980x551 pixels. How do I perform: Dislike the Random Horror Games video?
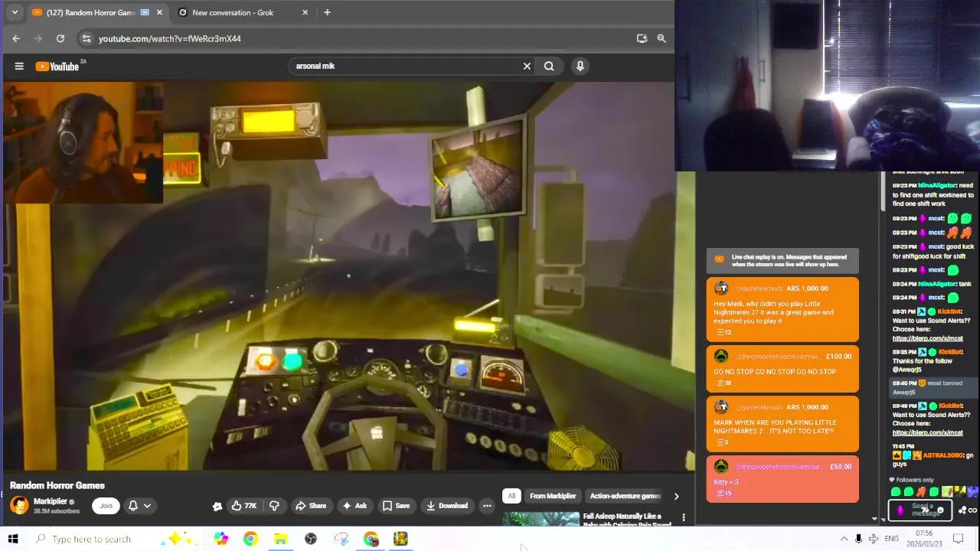[274, 506]
